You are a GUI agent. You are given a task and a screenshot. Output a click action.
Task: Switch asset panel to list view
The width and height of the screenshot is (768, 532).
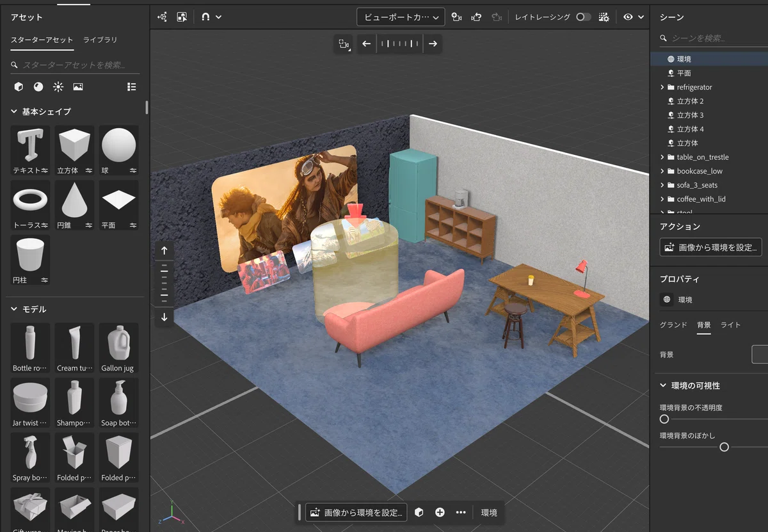[132, 86]
